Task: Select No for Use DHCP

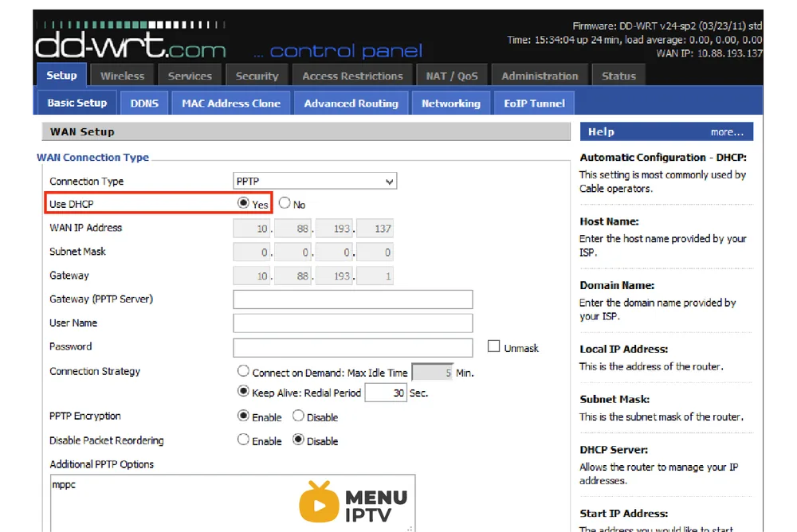Action: [285, 203]
